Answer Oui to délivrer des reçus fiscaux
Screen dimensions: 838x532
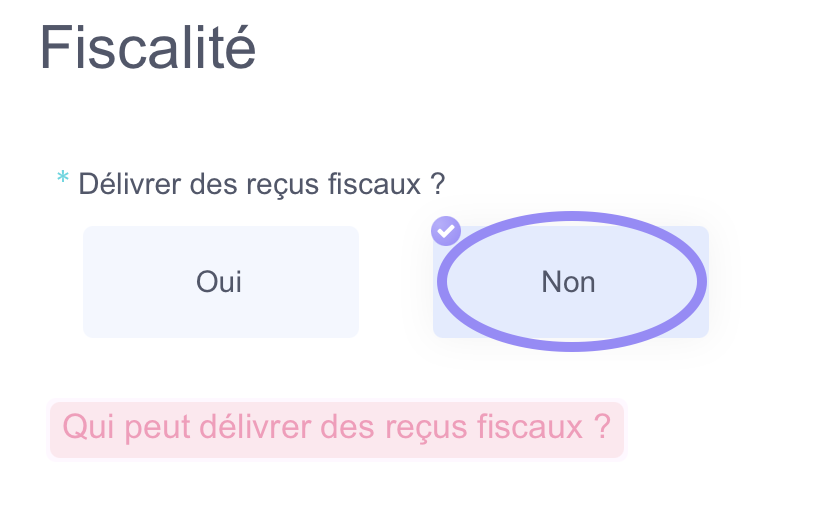coord(221,282)
